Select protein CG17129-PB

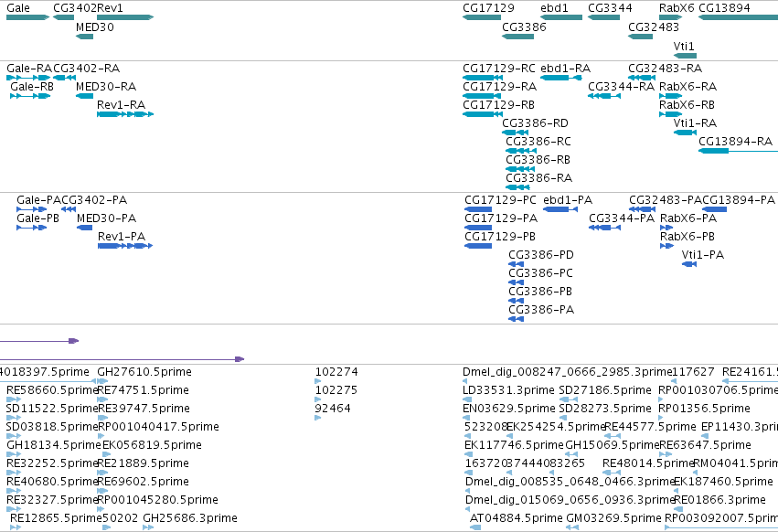[478, 246]
